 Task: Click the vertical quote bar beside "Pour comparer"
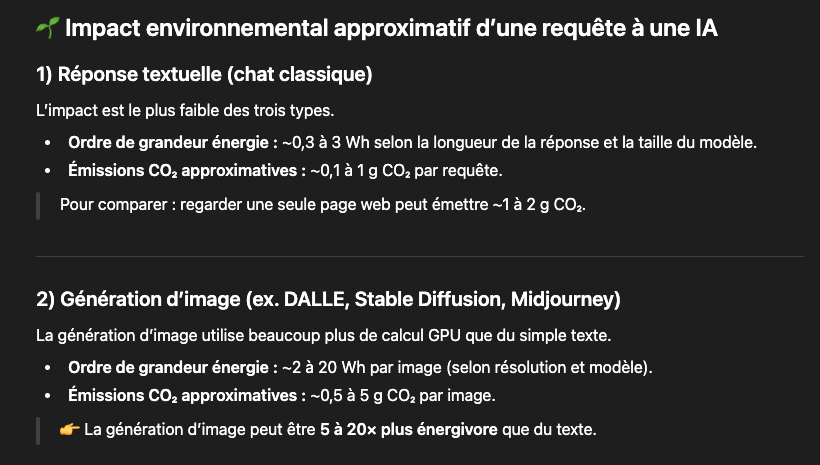pyautogui.click(x=38, y=205)
